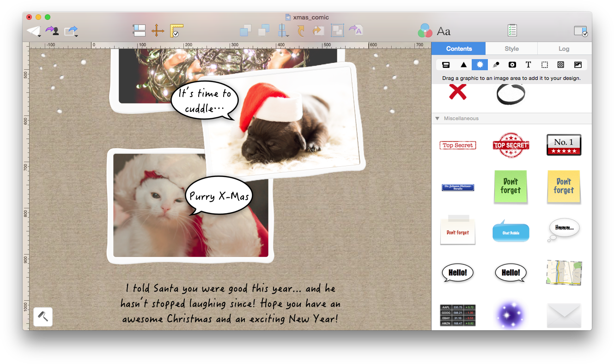Screen dimensions: 614x364
Task: Click the hammer tool button on the canvas
Action: [43, 316]
